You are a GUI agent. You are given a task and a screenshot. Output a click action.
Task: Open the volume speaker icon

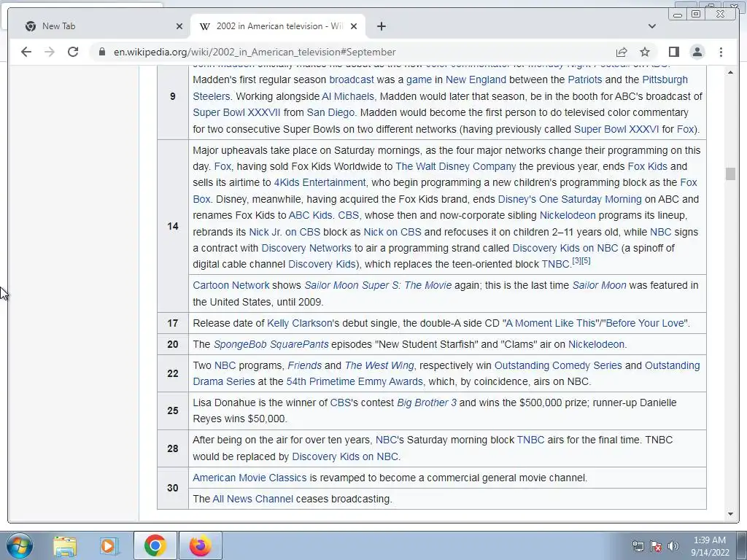point(673,546)
